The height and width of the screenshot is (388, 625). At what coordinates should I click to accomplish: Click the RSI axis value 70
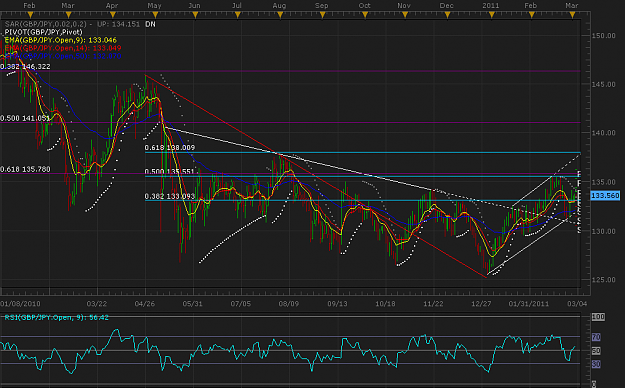point(596,337)
